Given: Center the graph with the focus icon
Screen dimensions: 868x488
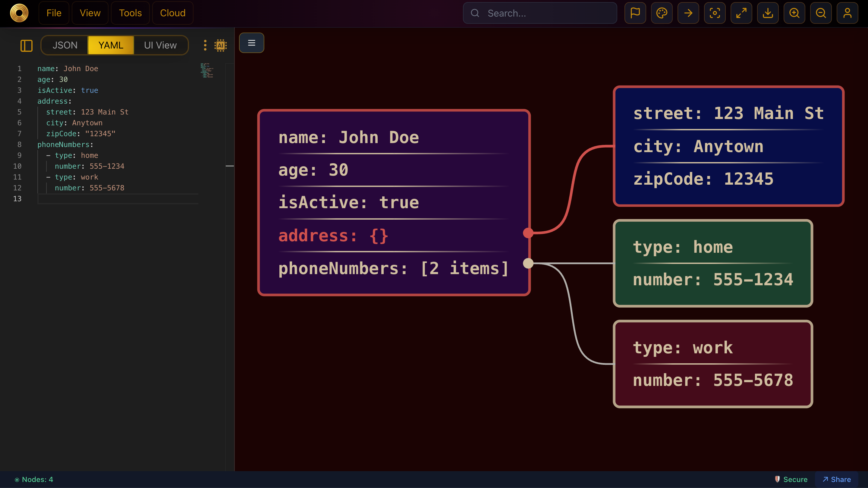Looking at the screenshot, I should pyautogui.click(x=715, y=13).
